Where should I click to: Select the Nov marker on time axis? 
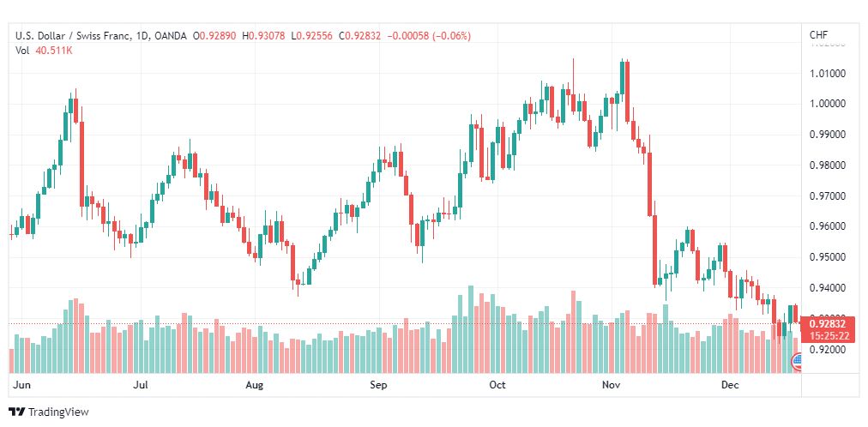point(612,385)
